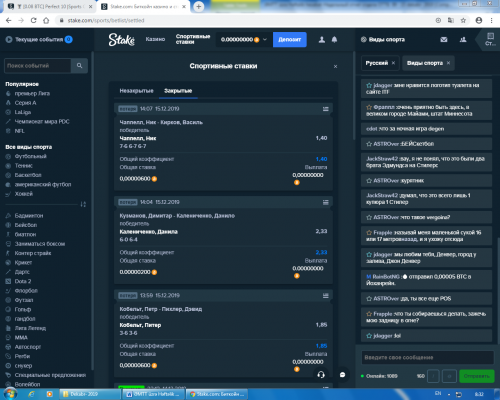Click the green Отправить chat button
The height and width of the screenshot is (400, 500).
tap(477, 376)
